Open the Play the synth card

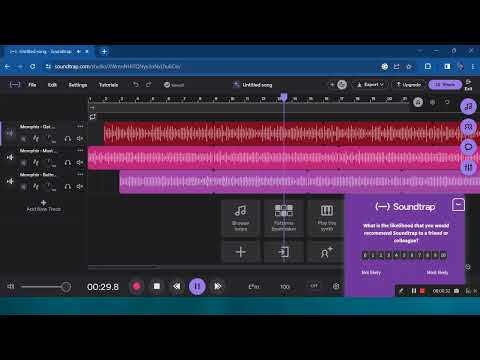(x=326, y=218)
